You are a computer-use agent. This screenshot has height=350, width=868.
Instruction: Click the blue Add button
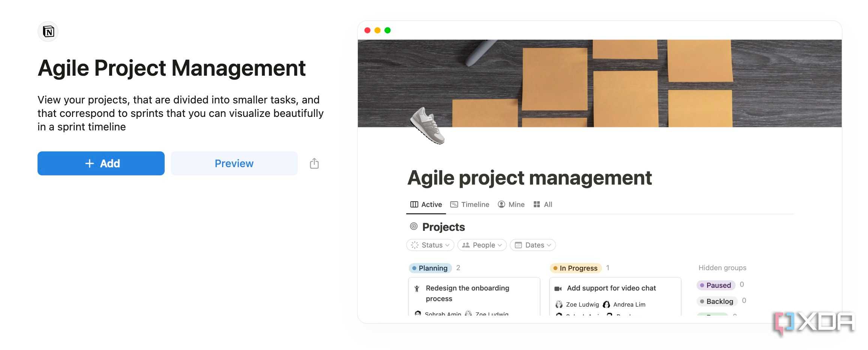coord(101,163)
